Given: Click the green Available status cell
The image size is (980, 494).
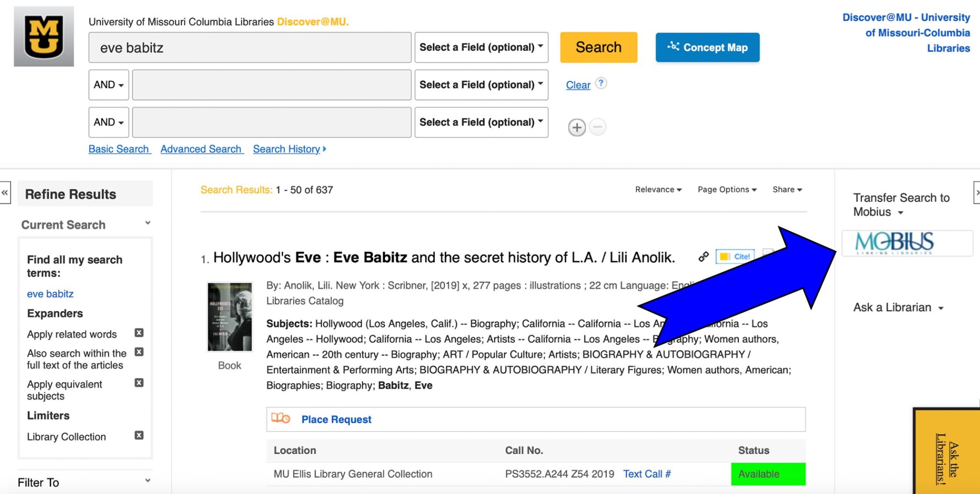Looking at the screenshot, I should pos(768,474).
